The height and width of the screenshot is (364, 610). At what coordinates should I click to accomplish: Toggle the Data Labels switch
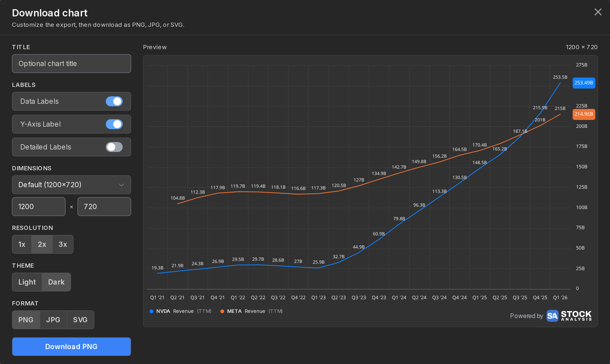tap(114, 101)
